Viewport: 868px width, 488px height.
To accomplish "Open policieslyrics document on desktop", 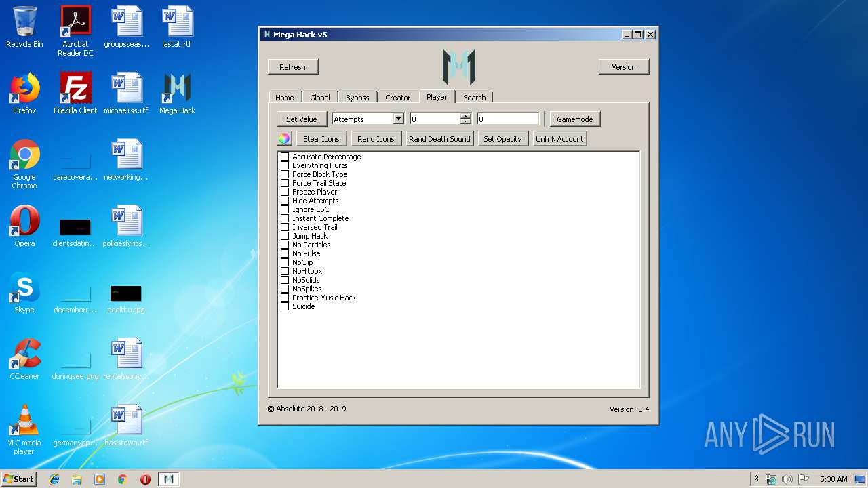I will (x=126, y=226).
